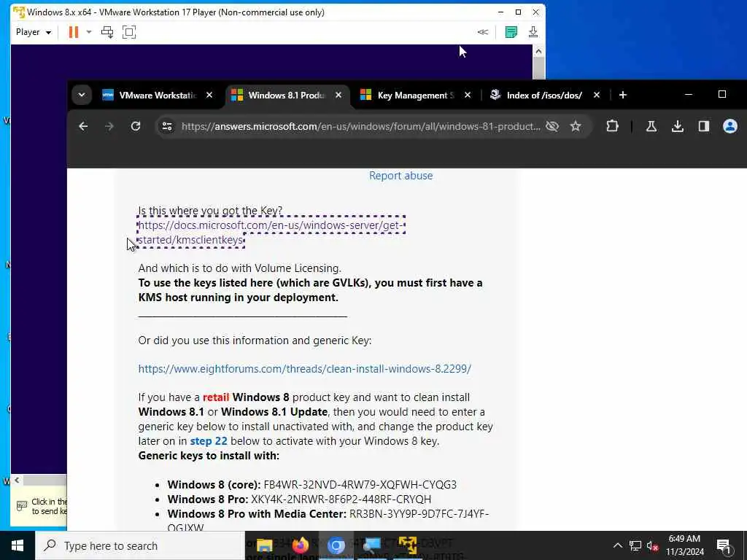
Task: Open File Explorer from the taskbar
Action: [x=264, y=545]
